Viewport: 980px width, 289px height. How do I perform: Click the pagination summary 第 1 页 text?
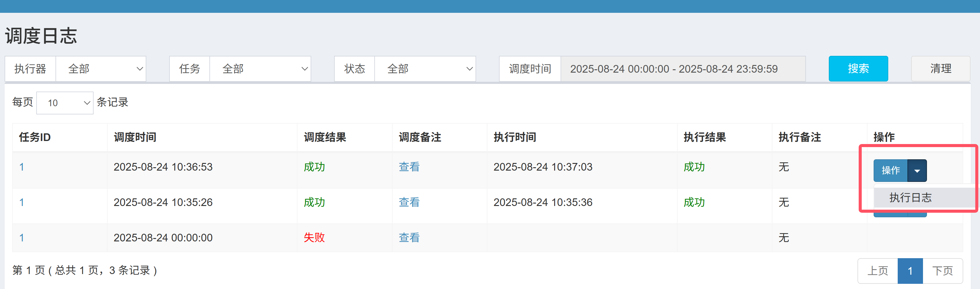[85, 271]
